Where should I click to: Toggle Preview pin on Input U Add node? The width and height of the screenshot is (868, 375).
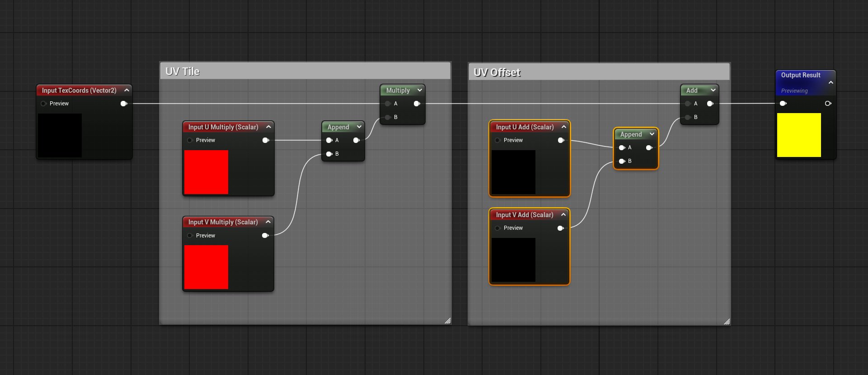(497, 140)
